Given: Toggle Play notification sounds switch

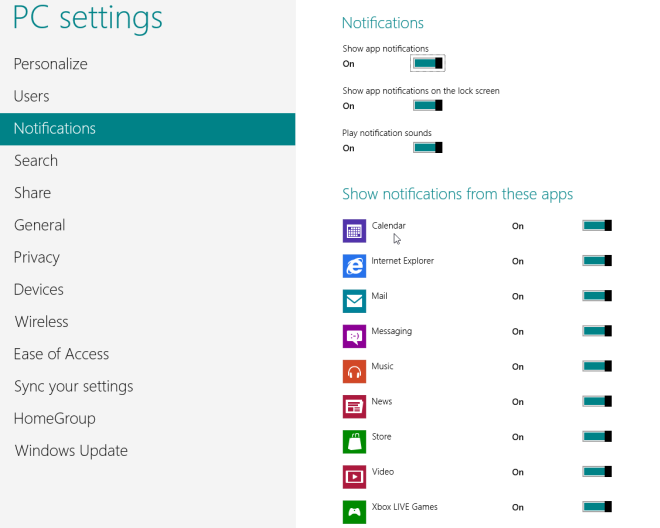Looking at the screenshot, I should coord(428,147).
